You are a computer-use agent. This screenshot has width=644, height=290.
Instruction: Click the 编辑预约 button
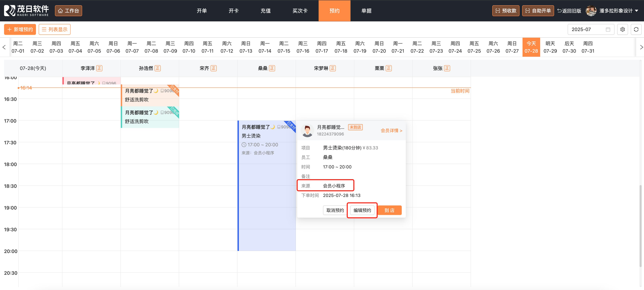click(x=362, y=210)
